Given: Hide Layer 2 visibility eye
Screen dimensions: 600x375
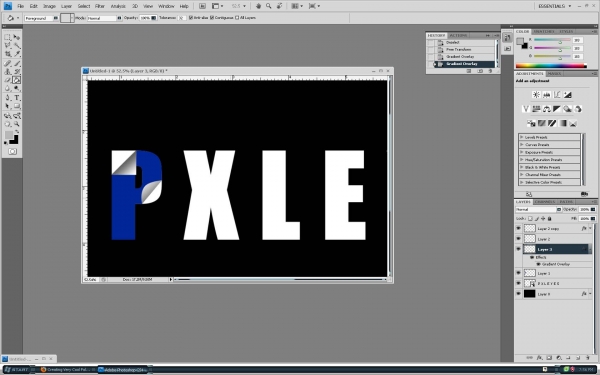Looking at the screenshot, I should click(x=518, y=239).
